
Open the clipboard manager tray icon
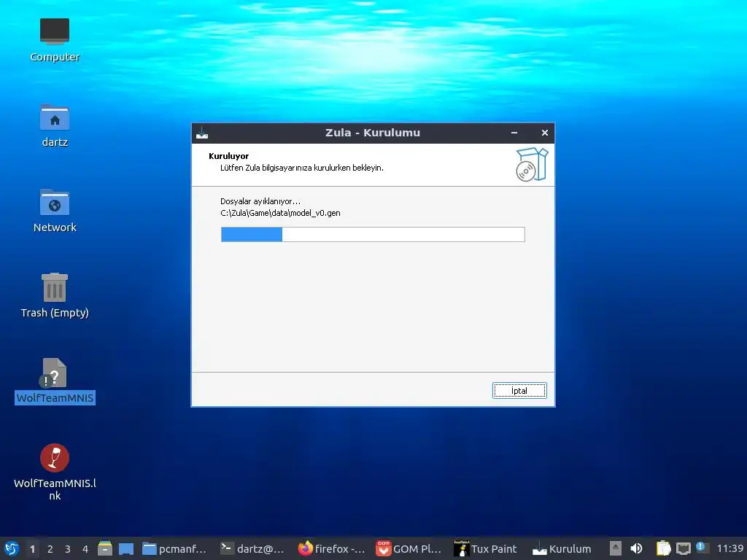[663, 548]
